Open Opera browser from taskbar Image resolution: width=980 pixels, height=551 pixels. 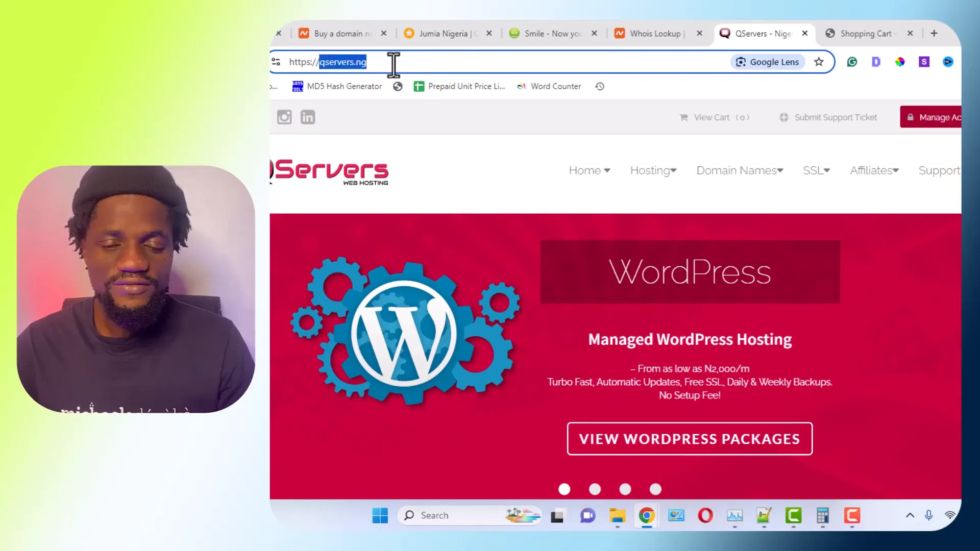(x=705, y=516)
